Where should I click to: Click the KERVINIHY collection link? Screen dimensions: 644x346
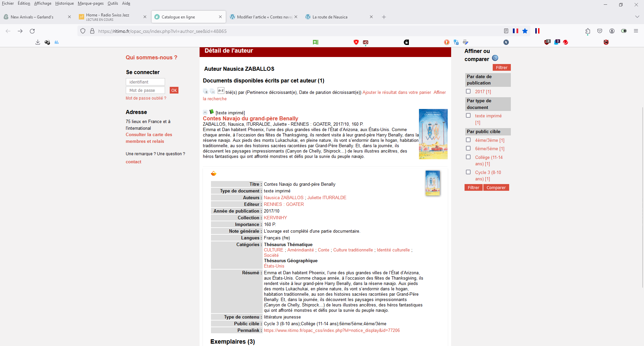coord(275,218)
